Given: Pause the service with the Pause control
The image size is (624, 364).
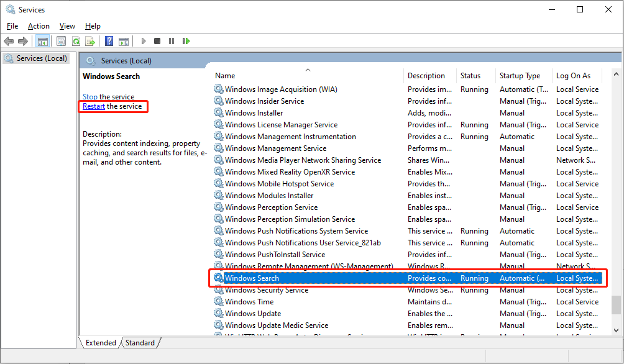Looking at the screenshot, I should pos(172,41).
